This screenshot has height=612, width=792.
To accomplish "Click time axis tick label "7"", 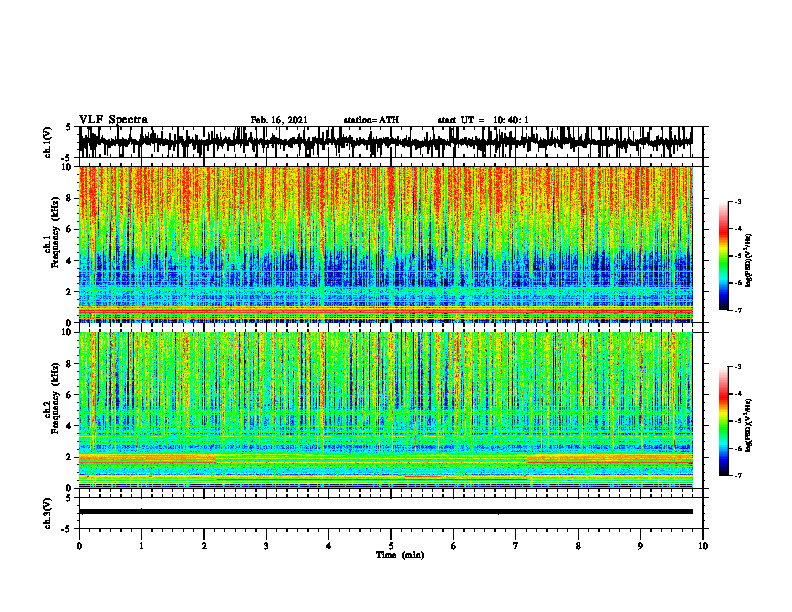I will 516,546.
